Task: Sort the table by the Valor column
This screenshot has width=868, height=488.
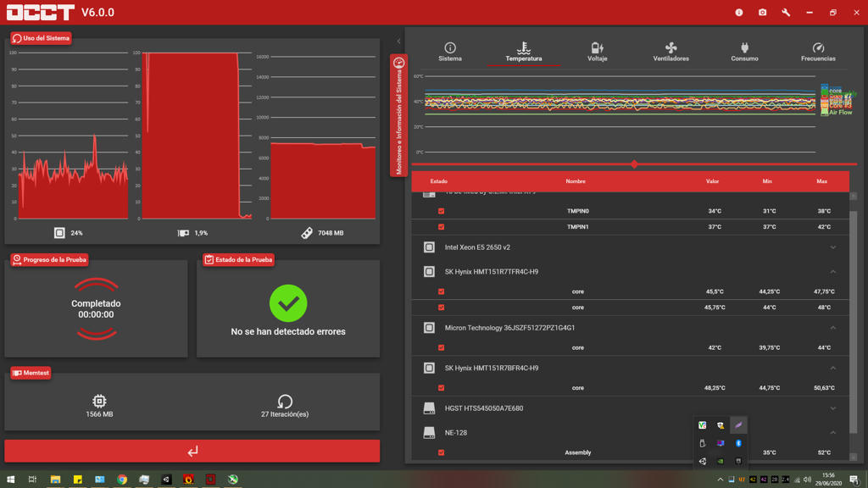Action: click(712, 181)
